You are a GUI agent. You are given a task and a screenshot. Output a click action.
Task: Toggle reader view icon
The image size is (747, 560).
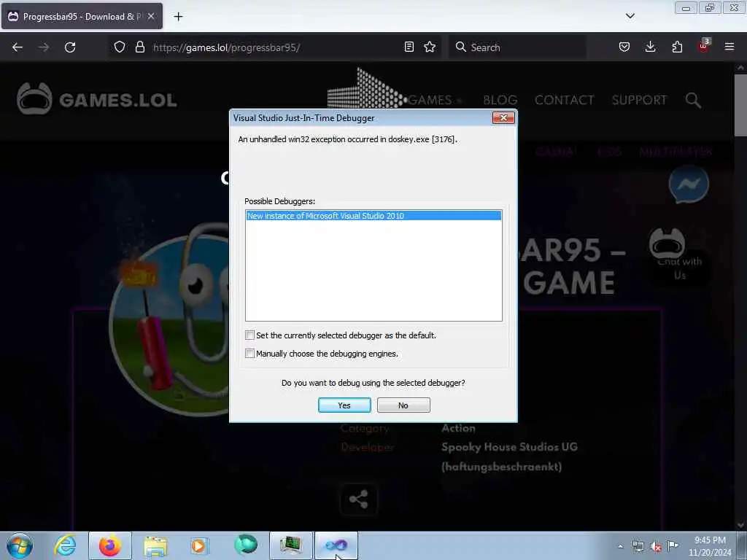tap(409, 47)
